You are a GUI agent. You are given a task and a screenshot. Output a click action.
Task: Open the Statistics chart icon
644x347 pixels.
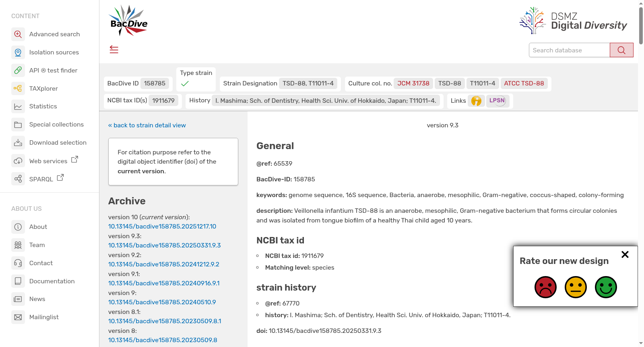pos(18,106)
